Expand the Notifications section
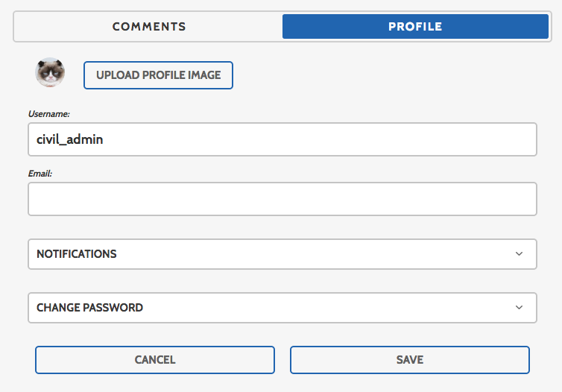 coord(282,254)
